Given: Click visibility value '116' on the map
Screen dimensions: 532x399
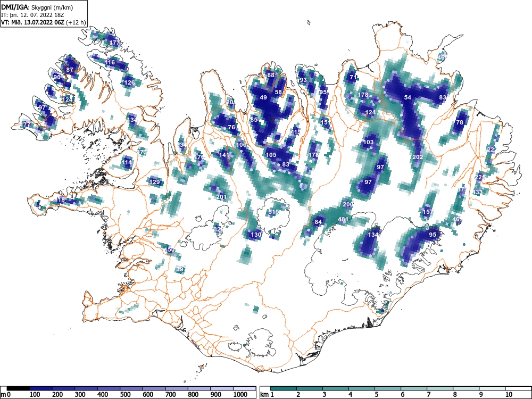Looking at the screenshot, I should click(110, 62).
